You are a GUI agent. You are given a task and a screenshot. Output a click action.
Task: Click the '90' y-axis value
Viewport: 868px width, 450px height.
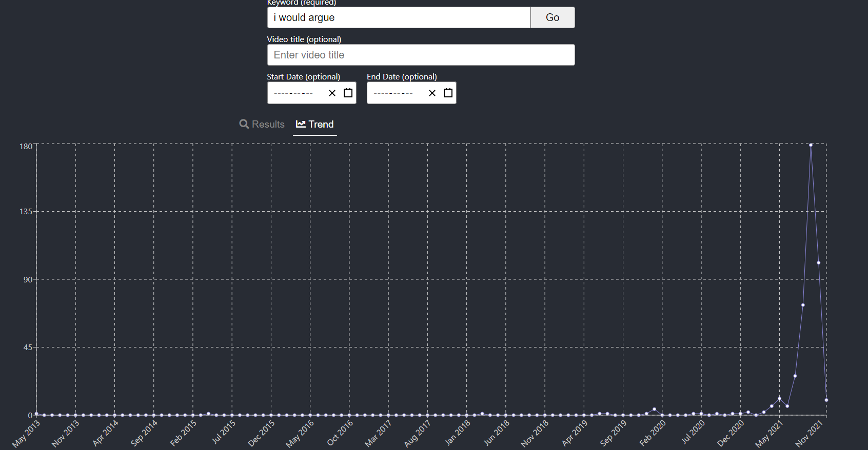(28, 279)
